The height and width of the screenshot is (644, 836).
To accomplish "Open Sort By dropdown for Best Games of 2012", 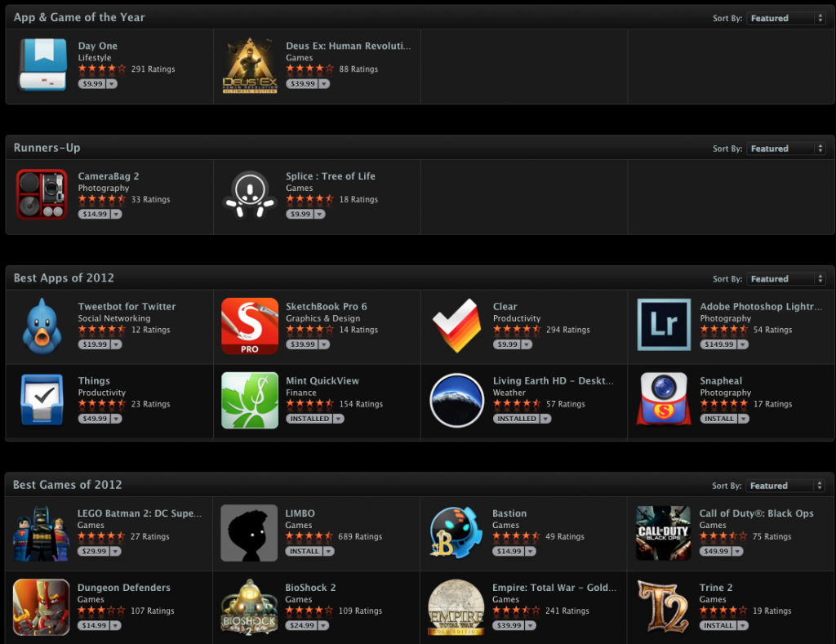I will [786, 486].
